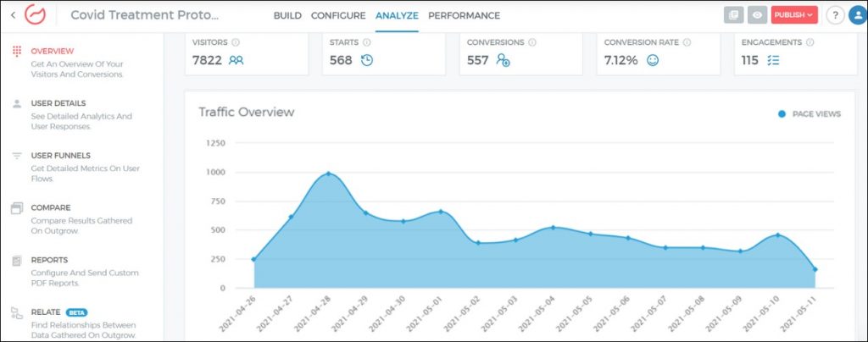Click the Starts clock icon
Screen dimensions: 868x342
click(x=367, y=60)
